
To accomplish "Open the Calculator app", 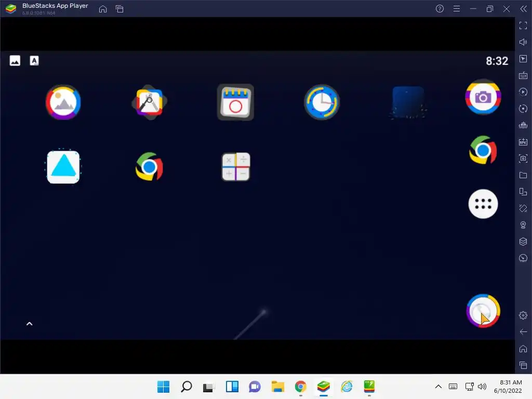I will (x=236, y=167).
